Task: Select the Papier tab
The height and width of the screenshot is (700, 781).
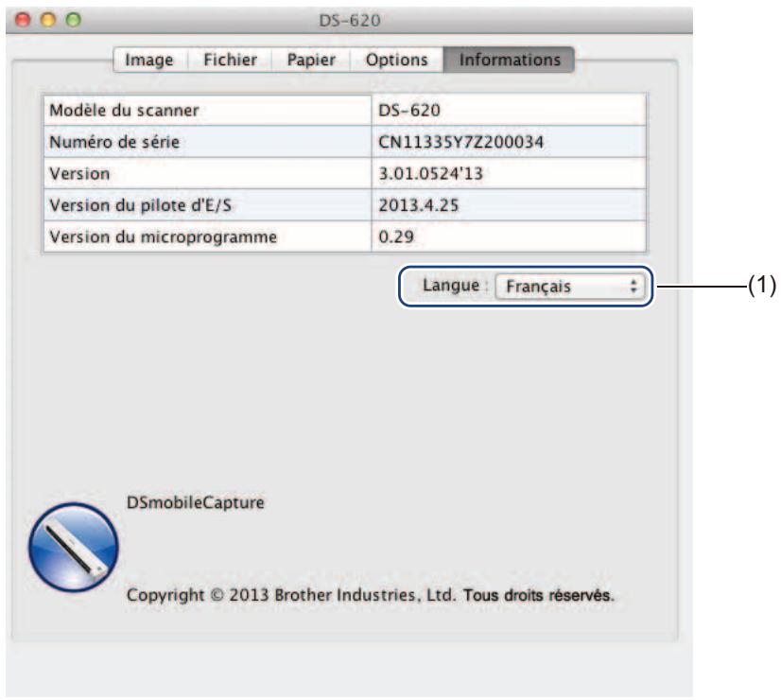Action: 311,60
